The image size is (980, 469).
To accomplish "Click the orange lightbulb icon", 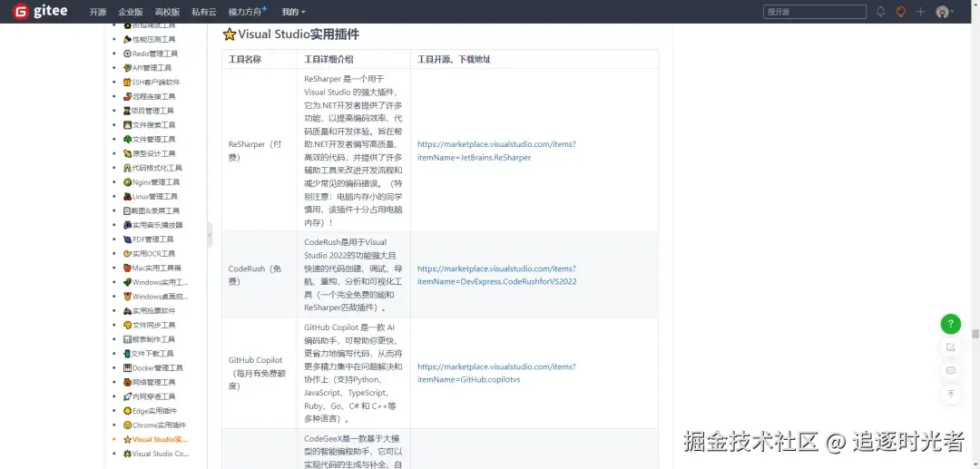I will [x=901, y=12].
